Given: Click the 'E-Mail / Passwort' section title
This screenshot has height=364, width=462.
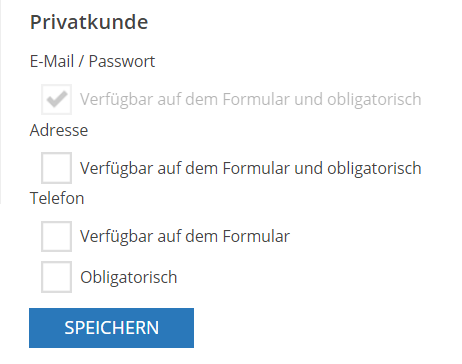Looking at the screenshot, I should [x=92, y=61].
